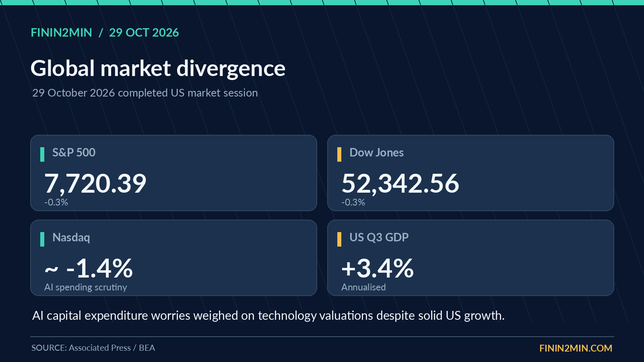Click the Dow Jones card label
644x362 pixels.
377,152
